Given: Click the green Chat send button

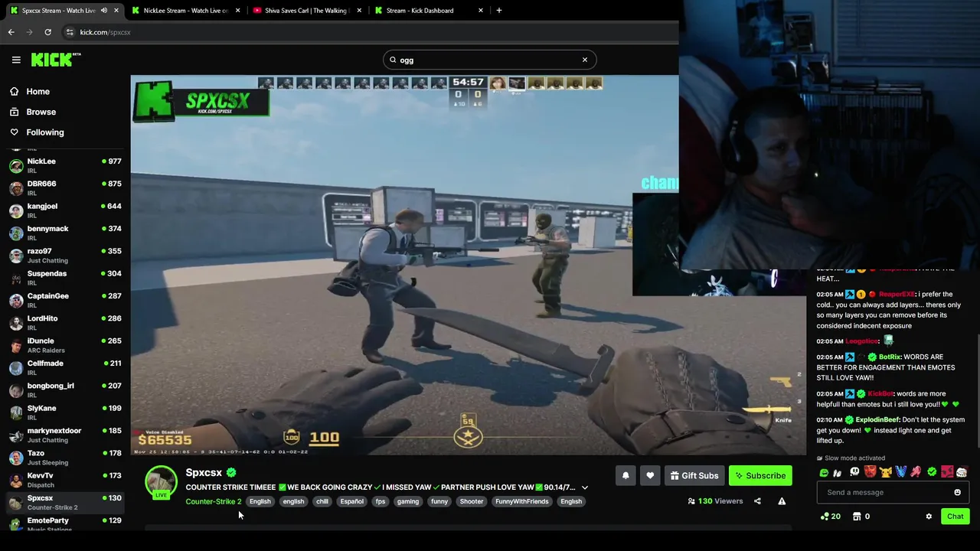Looking at the screenshot, I should pos(955,517).
